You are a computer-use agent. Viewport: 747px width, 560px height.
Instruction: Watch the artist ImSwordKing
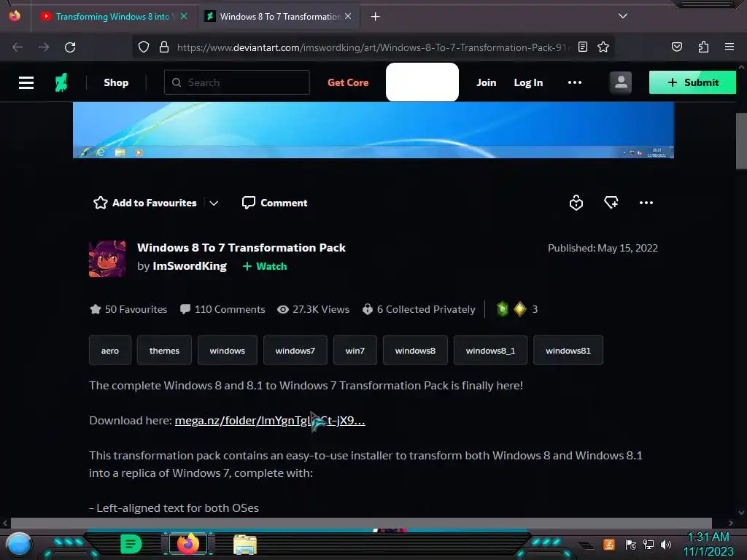pos(265,266)
